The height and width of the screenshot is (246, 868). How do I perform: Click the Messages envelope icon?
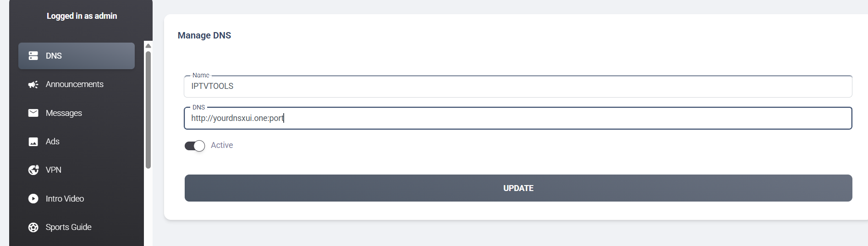pos(33,113)
